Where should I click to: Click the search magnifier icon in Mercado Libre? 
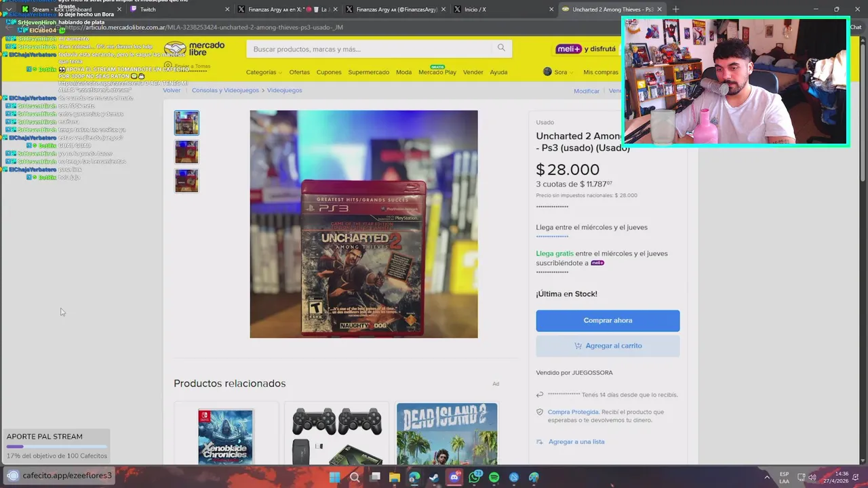pos(501,48)
